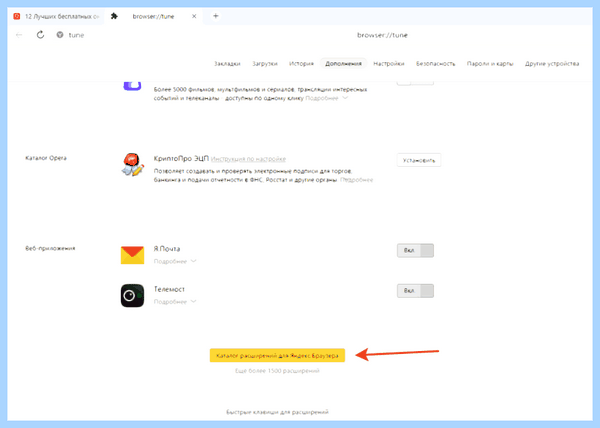600x428 pixels.
Task: Click the Веб-приложения section label
Action: 50,248
